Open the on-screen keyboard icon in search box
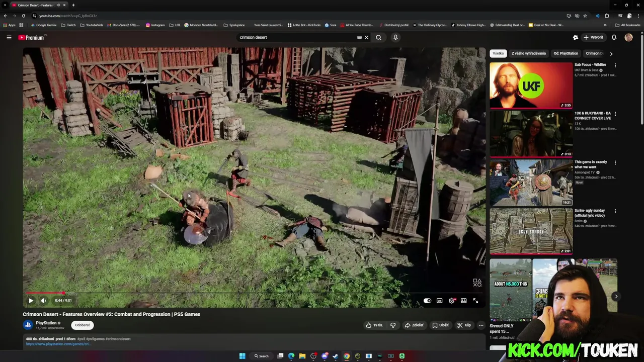The height and width of the screenshot is (362, 644). point(359,37)
